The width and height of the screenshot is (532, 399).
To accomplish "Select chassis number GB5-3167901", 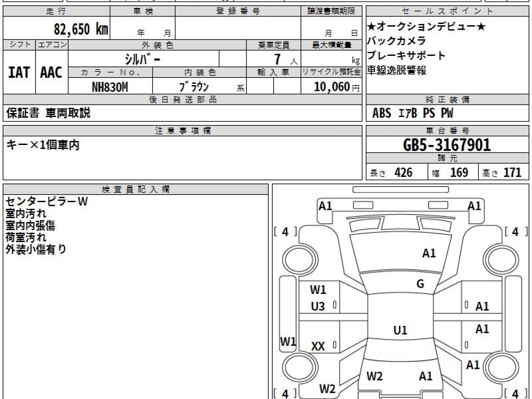I will point(447,145).
